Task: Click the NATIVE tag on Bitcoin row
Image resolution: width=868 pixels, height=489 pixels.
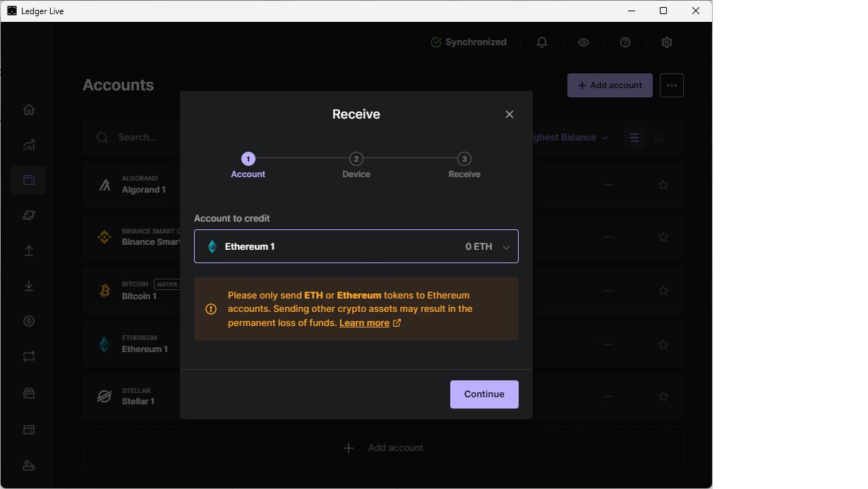Action: 167,284
